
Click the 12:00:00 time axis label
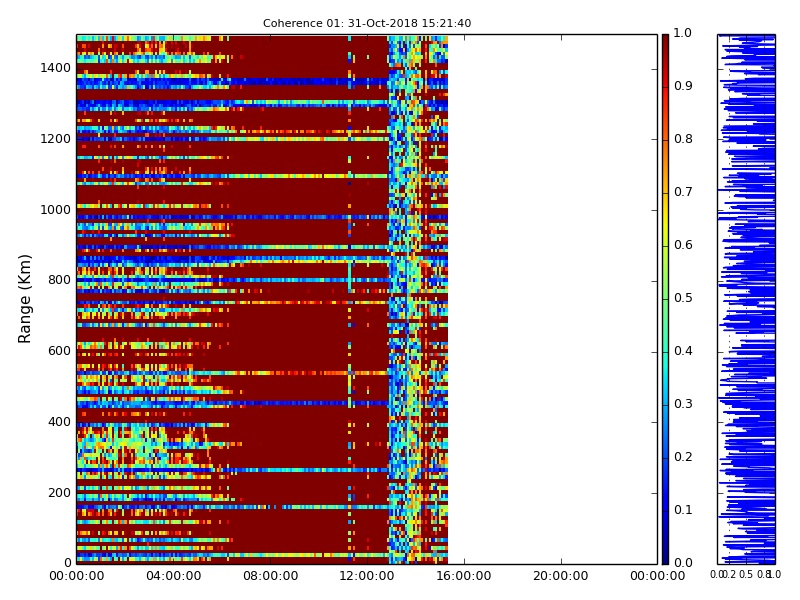(x=367, y=576)
